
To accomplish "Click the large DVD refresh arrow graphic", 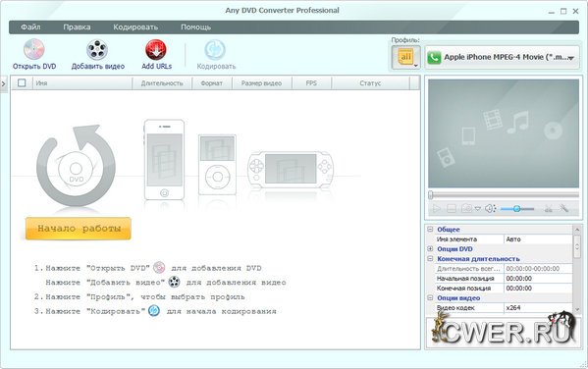I will [x=77, y=166].
